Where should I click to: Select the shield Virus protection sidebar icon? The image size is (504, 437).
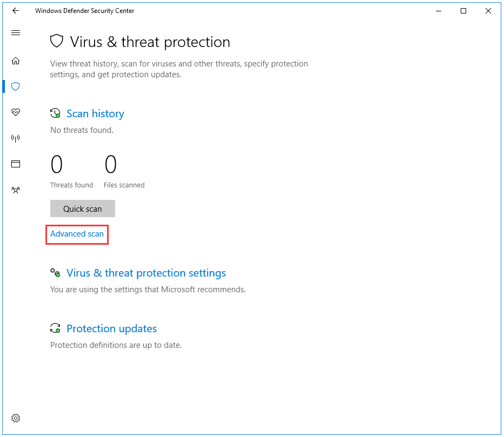16,86
